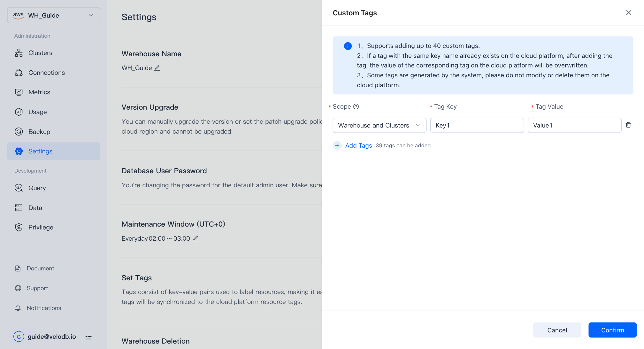Close the Custom Tags panel
Screen dimensions: 644x349
point(628,13)
